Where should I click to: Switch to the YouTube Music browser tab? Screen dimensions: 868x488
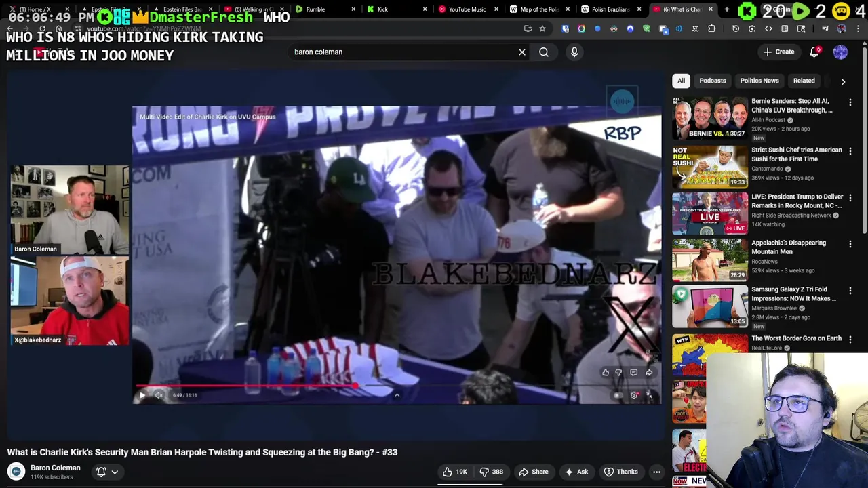click(468, 9)
